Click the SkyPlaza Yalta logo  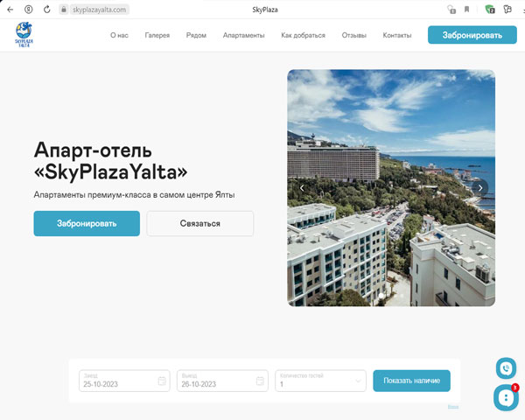coord(24,34)
